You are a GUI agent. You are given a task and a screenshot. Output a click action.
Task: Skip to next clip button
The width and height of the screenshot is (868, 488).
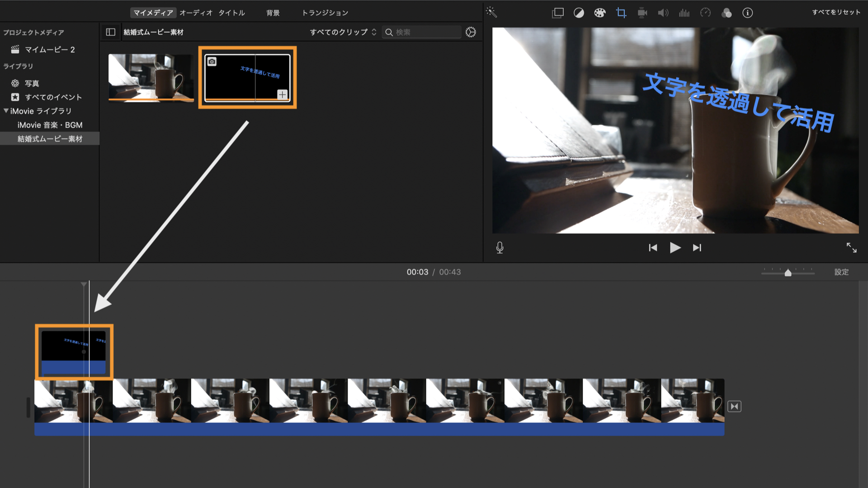697,248
